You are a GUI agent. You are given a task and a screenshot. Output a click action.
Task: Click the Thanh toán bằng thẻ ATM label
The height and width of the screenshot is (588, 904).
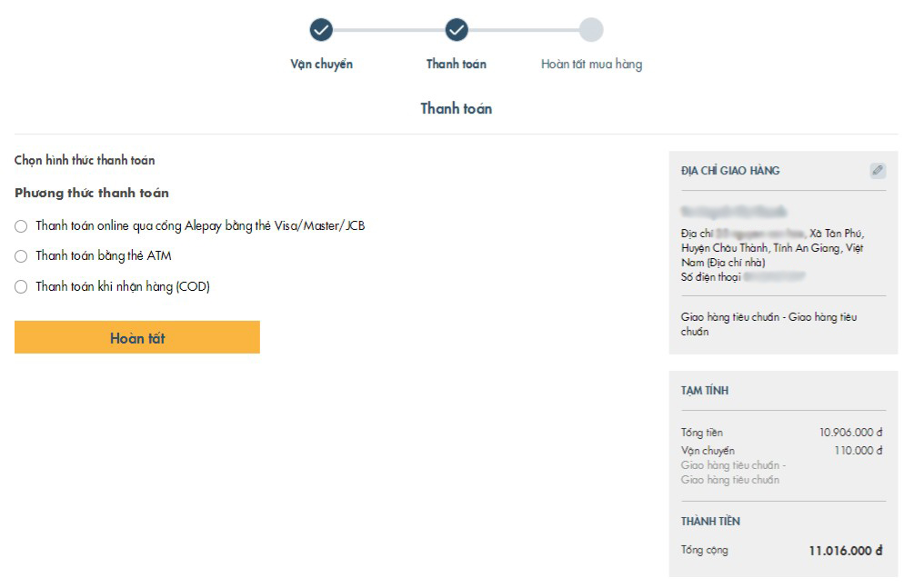click(x=104, y=255)
